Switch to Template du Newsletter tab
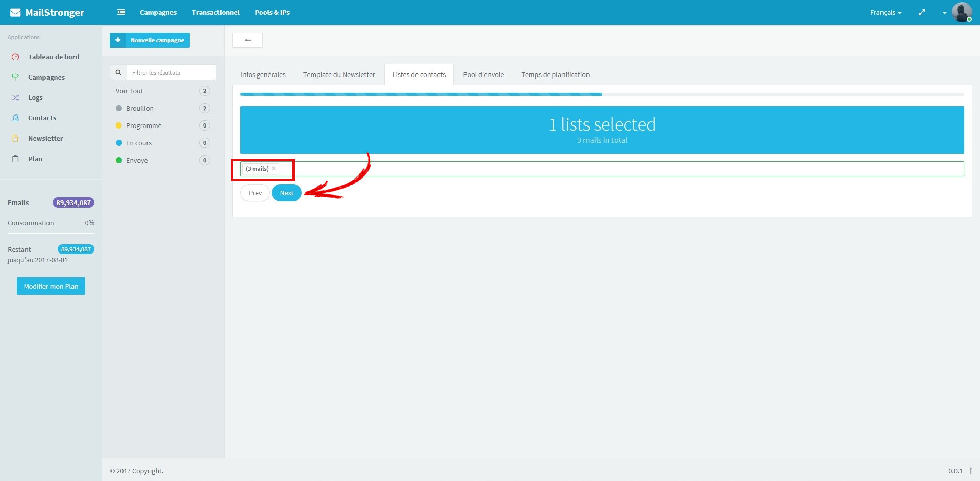980x481 pixels. [x=339, y=74]
